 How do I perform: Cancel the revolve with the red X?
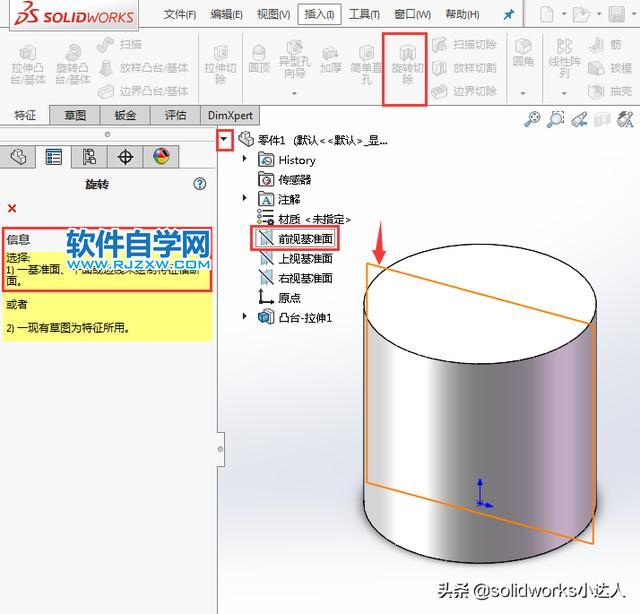(12, 209)
